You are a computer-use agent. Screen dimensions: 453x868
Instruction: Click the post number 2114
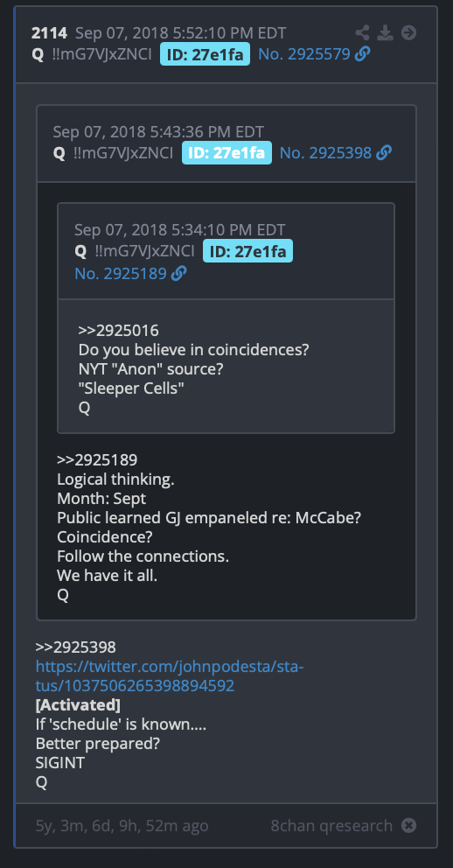(49, 33)
